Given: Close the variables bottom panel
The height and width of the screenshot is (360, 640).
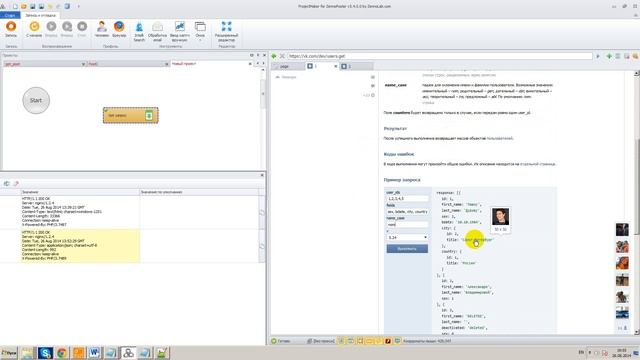Looking at the screenshot, I should pos(262,175).
